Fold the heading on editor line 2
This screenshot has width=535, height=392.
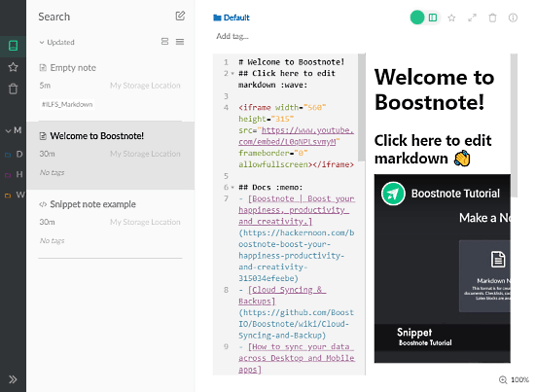[x=232, y=74]
